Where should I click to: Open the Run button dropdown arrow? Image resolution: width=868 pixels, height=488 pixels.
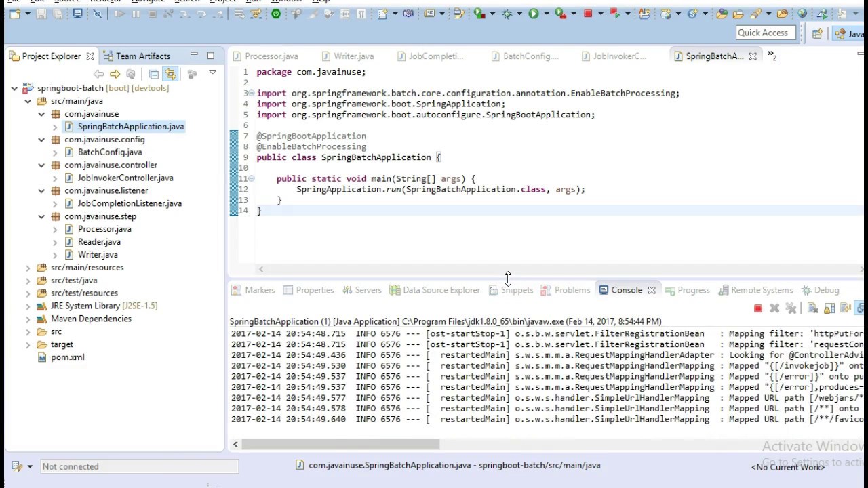click(x=547, y=14)
